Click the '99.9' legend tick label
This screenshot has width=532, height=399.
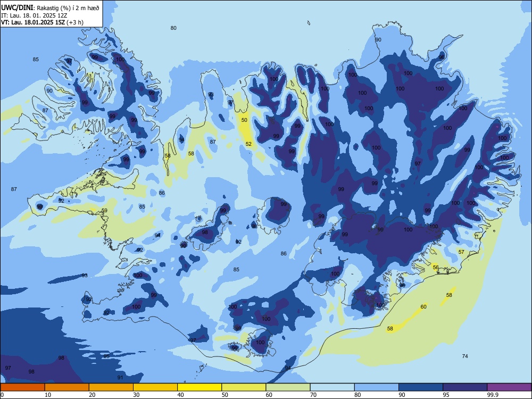pos(493,395)
